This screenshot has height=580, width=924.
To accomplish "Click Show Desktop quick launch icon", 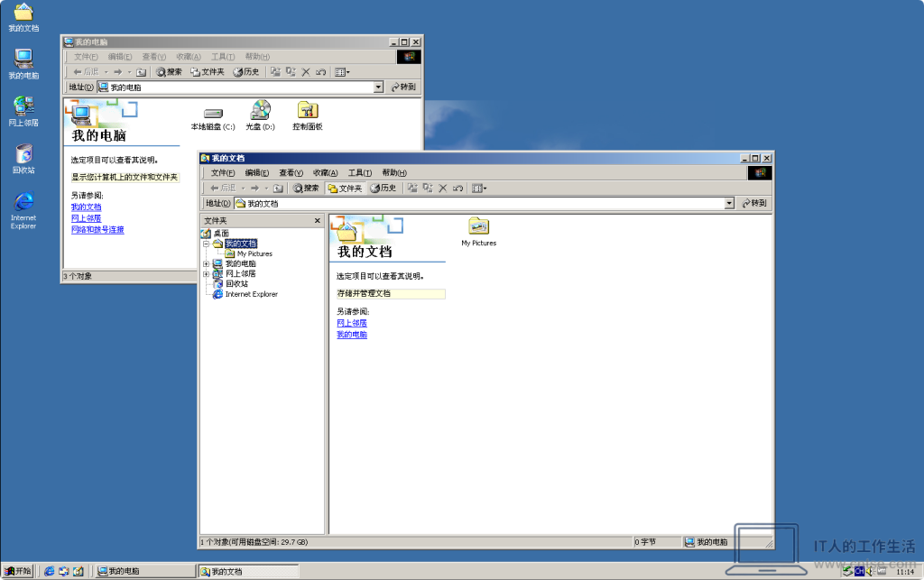I will click(x=78, y=571).
